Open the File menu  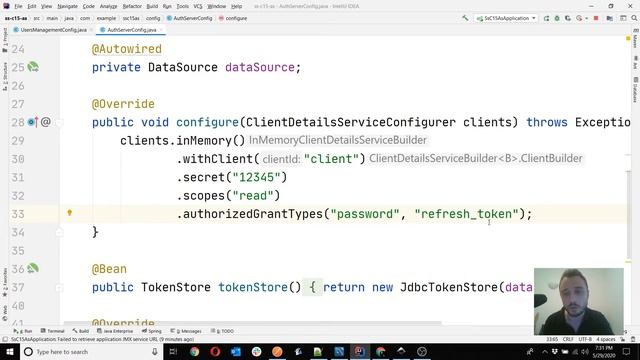(x=18, y=6)
